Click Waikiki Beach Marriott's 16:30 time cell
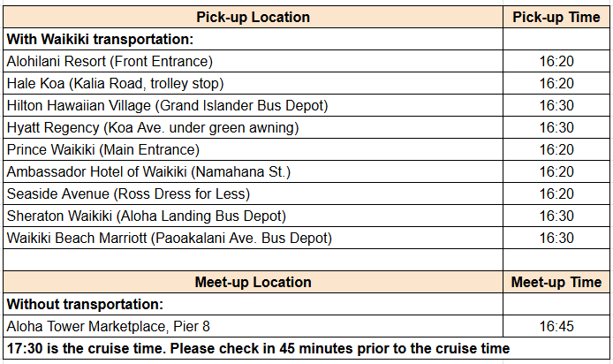 556,238
